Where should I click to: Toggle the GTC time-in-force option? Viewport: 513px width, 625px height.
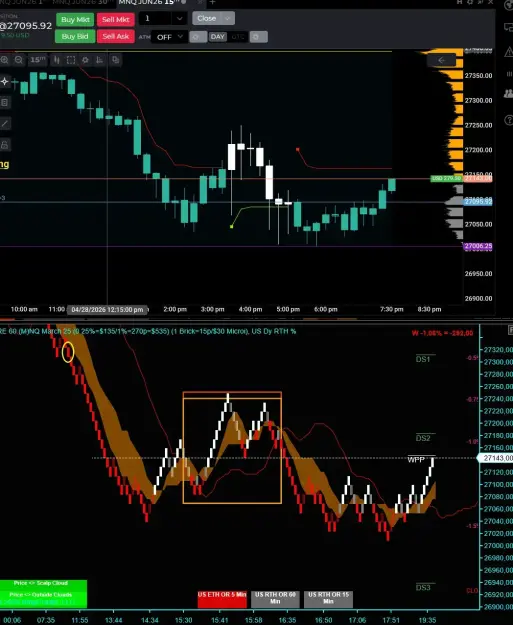point(238,37)
